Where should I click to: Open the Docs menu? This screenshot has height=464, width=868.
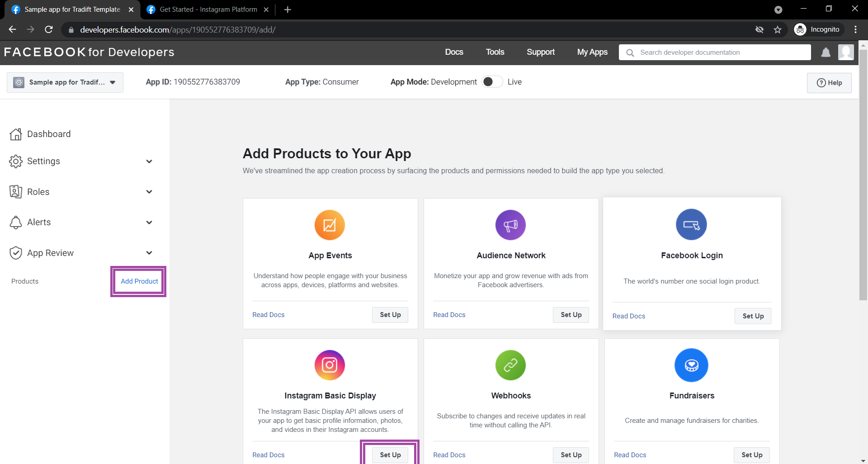tap(454, 52)
